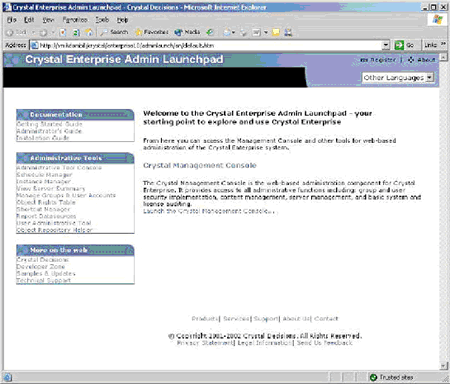The height and width of the screenshot is (384, 450).
Task: Click the Windows flag throbber icon
Action: [x=437, y=19]
